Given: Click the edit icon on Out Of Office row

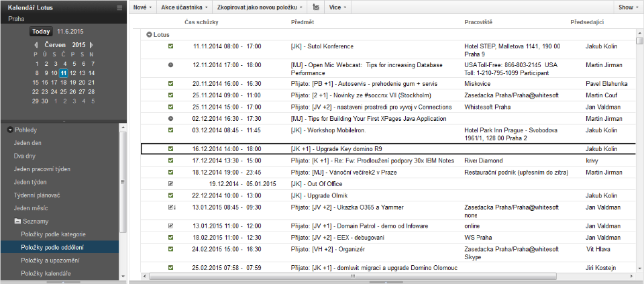Looking at the screenshot, I should click(x=170, y=183).
